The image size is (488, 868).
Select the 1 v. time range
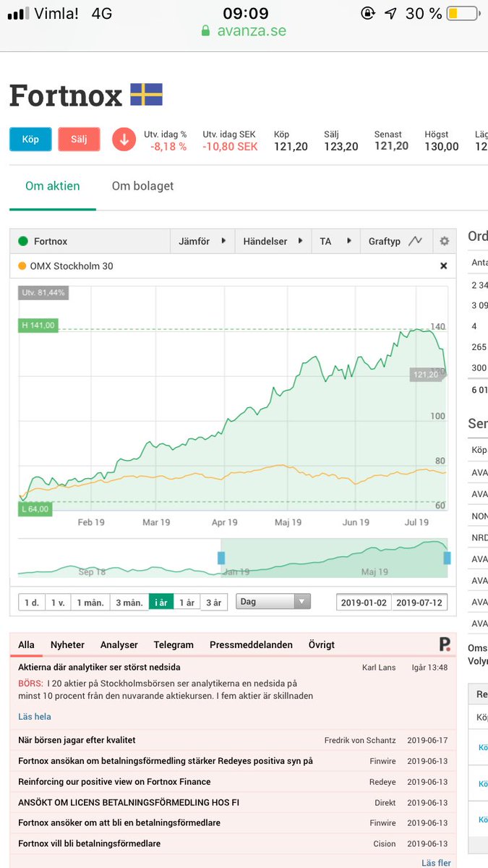pos(58,602)
